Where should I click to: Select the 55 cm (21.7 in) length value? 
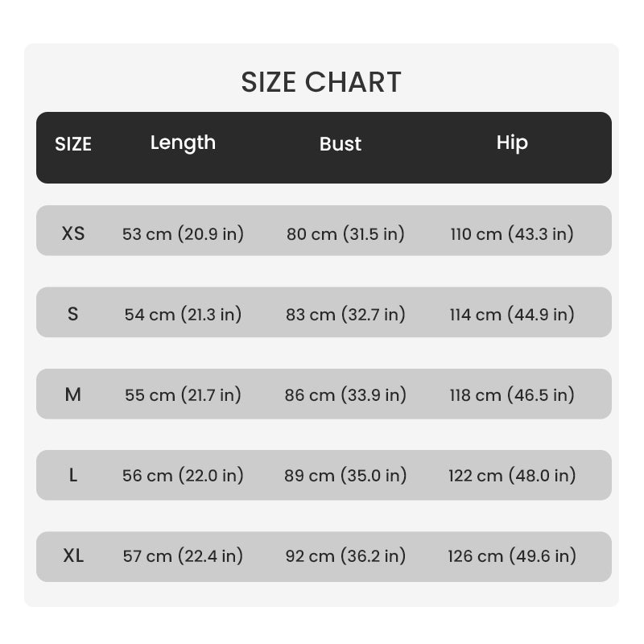(x=183, y=395)
